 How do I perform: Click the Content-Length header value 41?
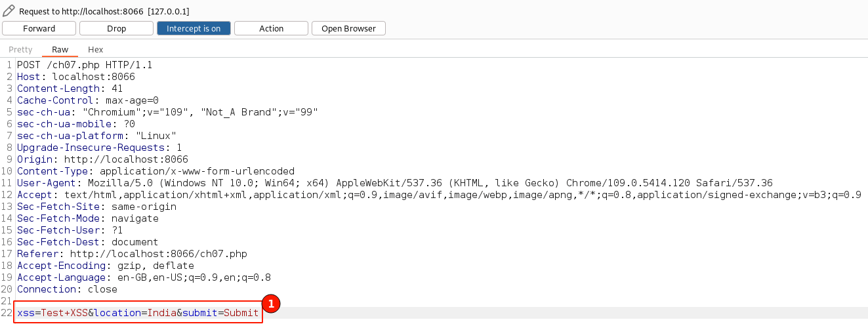coord(117,89)
